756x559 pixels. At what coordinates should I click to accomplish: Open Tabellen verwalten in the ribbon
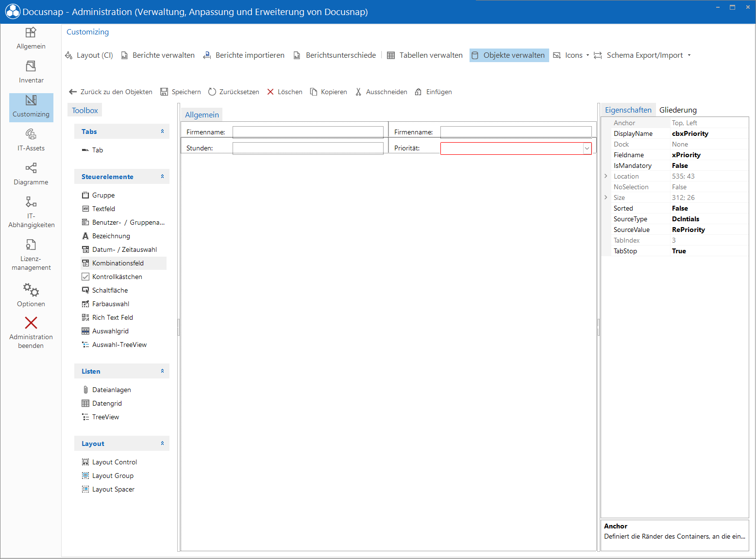(425, 55)
